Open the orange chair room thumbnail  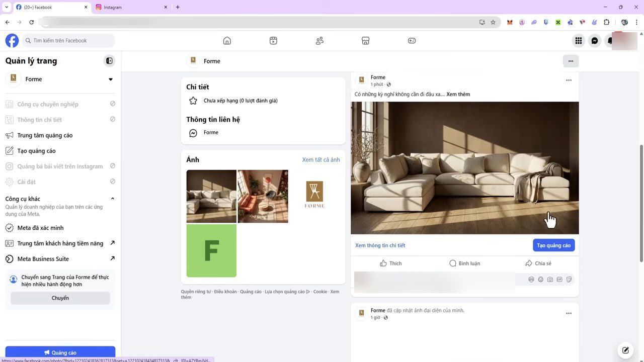(263, 196)
